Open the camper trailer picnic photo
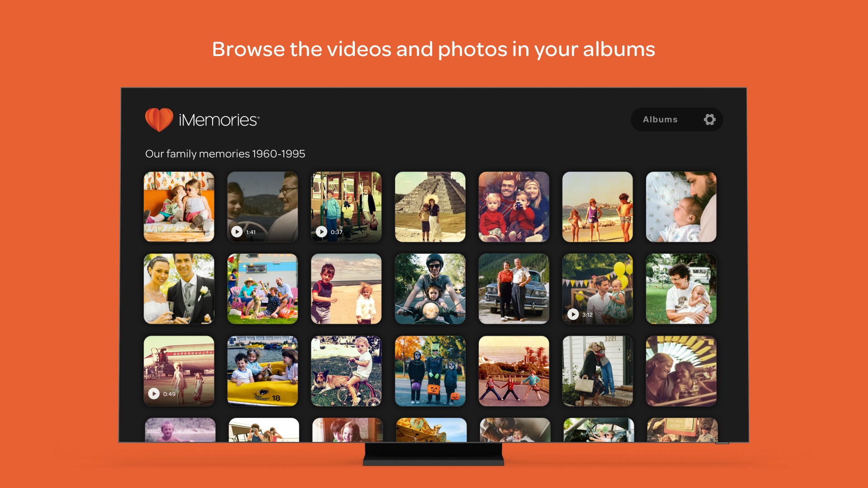The width and height of the screenshot is (868, 488). 263,289
